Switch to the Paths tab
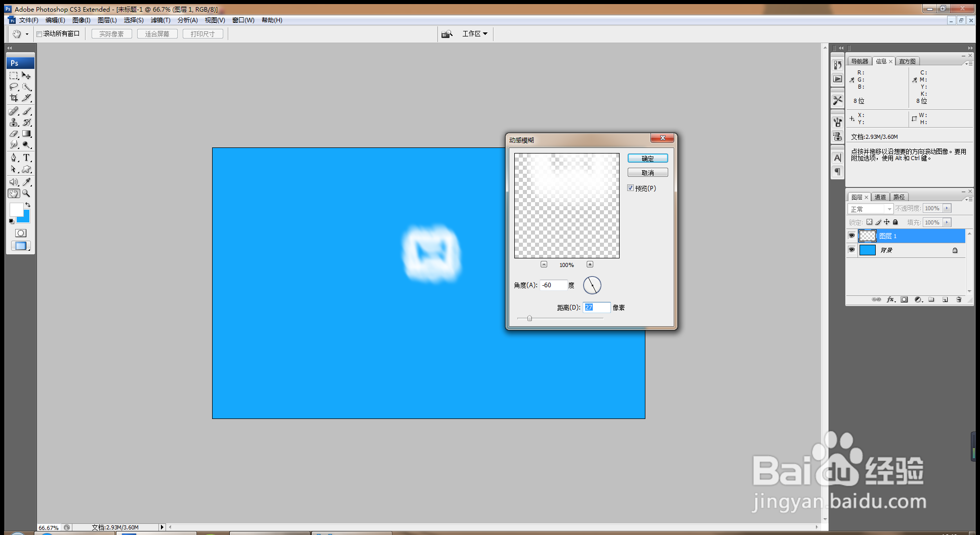The image size is (980, 535). (x=899, y=197)
